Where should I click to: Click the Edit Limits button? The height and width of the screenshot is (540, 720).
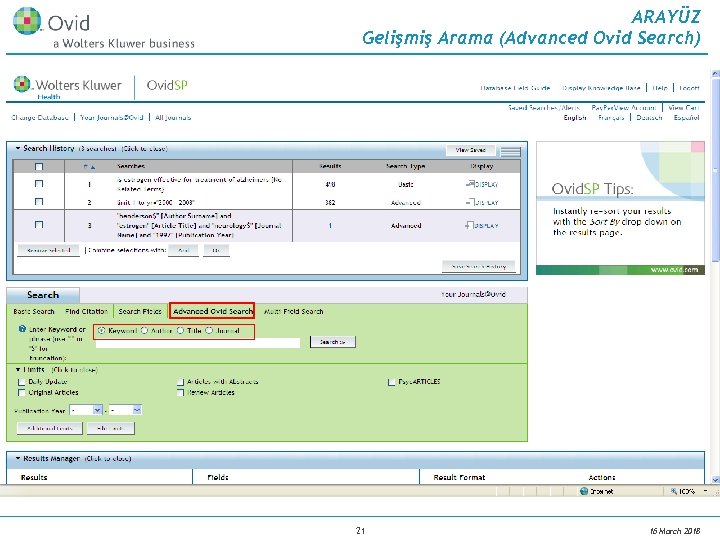(x=110, y=428)
